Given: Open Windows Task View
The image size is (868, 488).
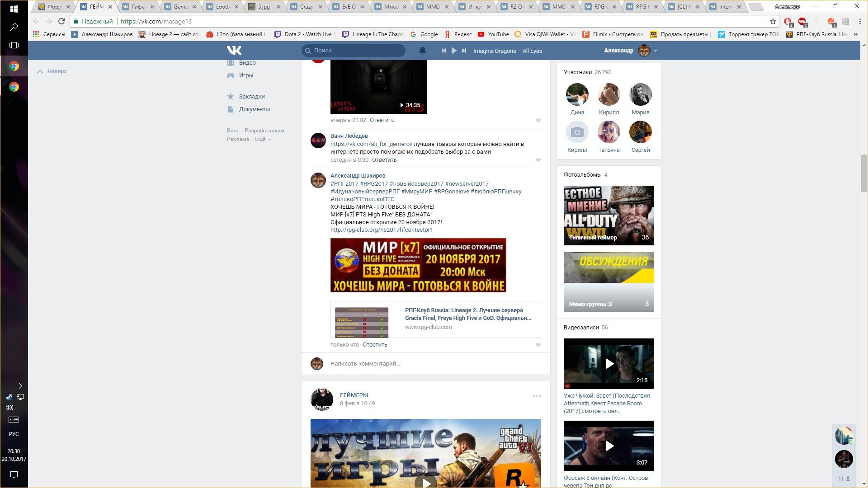Looking at the screenshot, I should tap(14, 45).
